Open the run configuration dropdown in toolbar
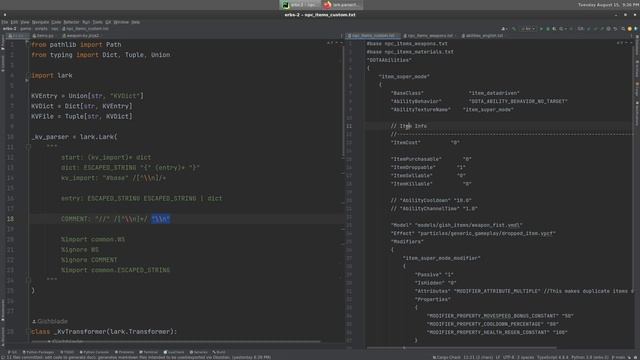This screenshot has height=360, width=640. 528,29
